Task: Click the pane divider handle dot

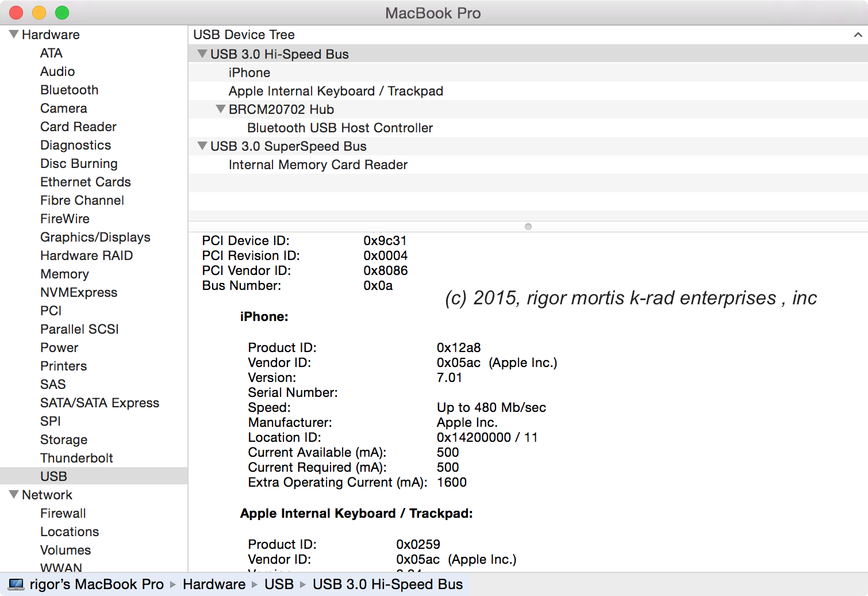Action: (528, 227)
